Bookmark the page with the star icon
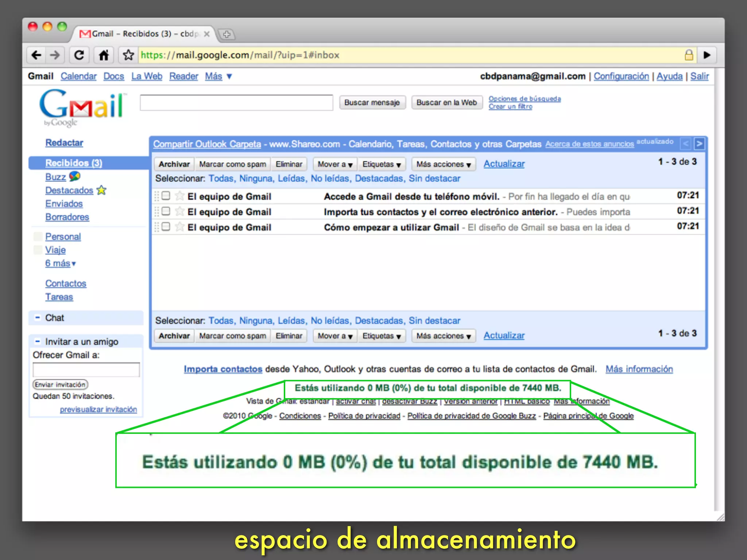The image size is (747, 560). point(128,55)
